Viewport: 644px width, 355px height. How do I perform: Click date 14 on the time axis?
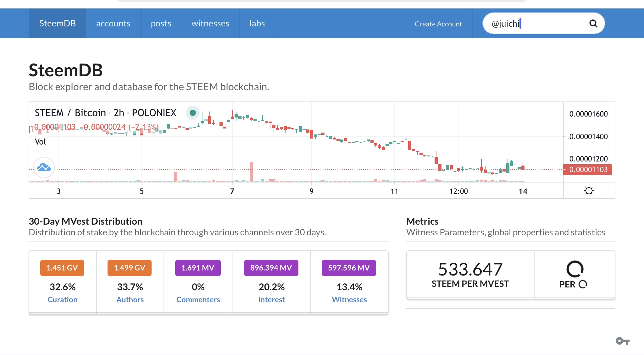click(523, 191)
